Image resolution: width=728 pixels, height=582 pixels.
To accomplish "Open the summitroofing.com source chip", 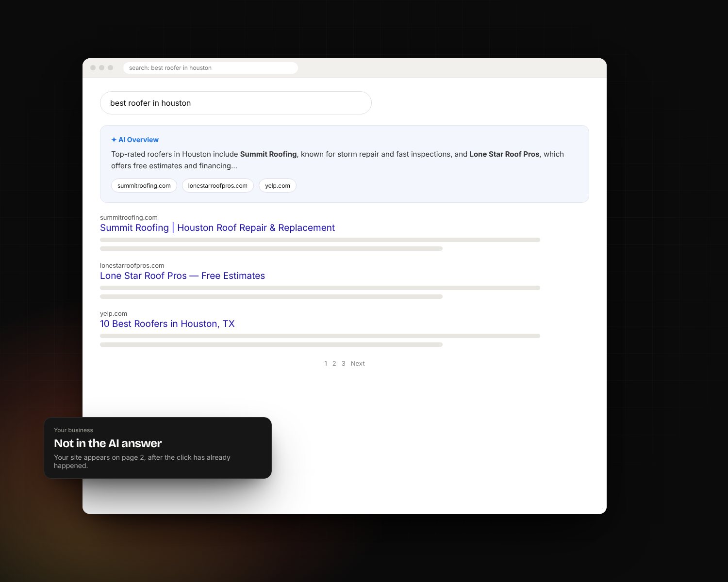I will pos(144,186).
